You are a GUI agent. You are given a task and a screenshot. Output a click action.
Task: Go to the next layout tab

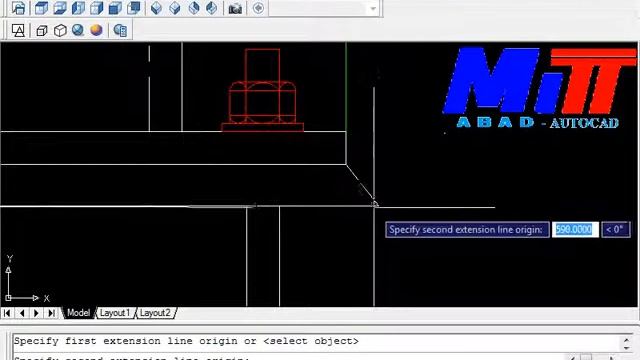(x=36, y=313)
